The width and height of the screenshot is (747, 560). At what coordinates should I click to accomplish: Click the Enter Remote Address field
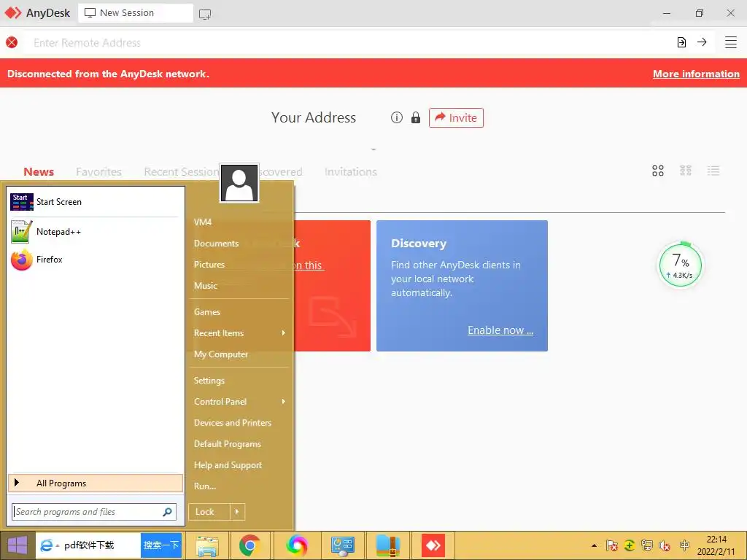pos(348,42)
